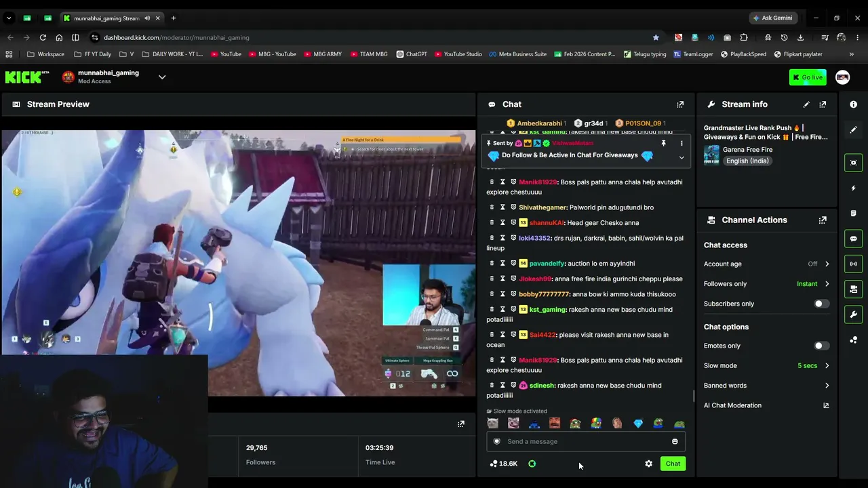868x488 pixels.
Task: Toggle Subscribers only chat mode
Action: click(821, 304)
